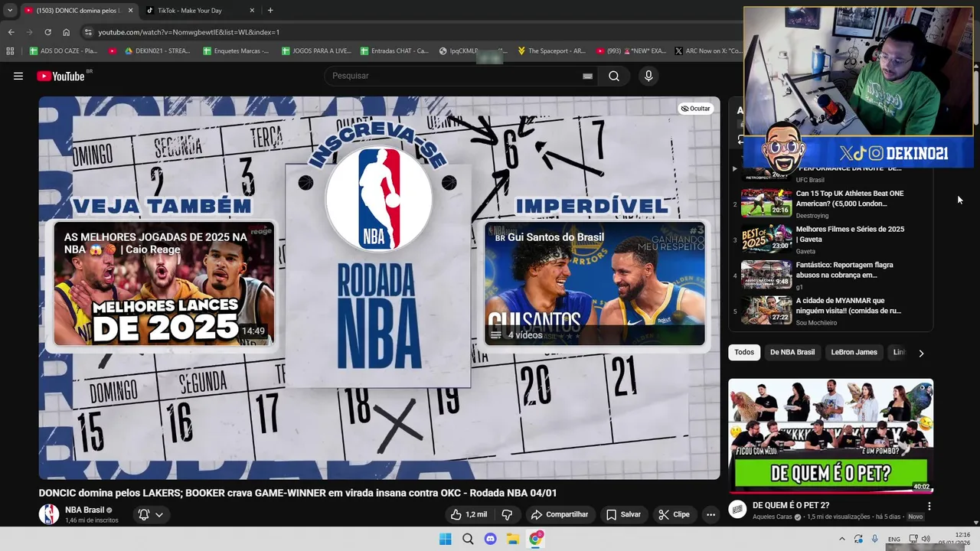Open ARC Now on X bookmark
The width and height of the screenshot is (980, 551).
coord(708,51)
